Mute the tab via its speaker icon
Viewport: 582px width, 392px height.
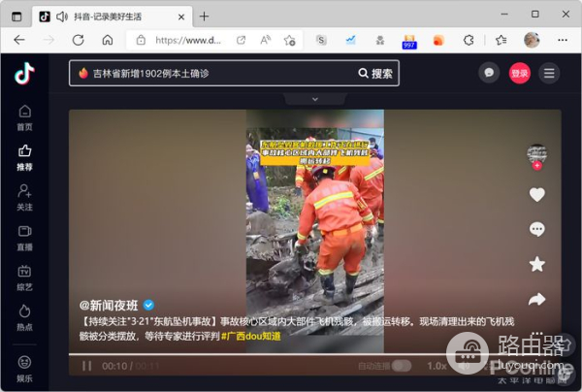click(62, 16)
